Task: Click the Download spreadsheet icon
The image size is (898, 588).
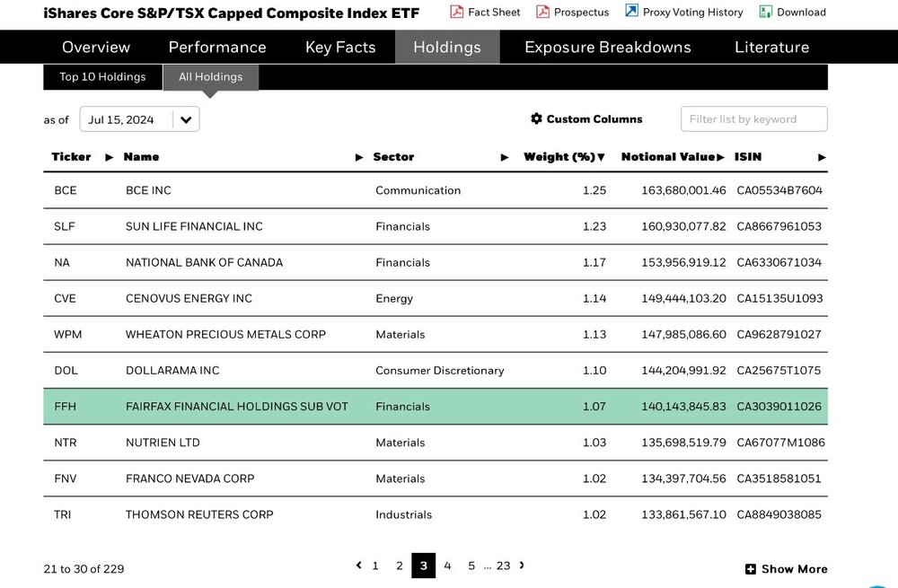Action: 765,12
